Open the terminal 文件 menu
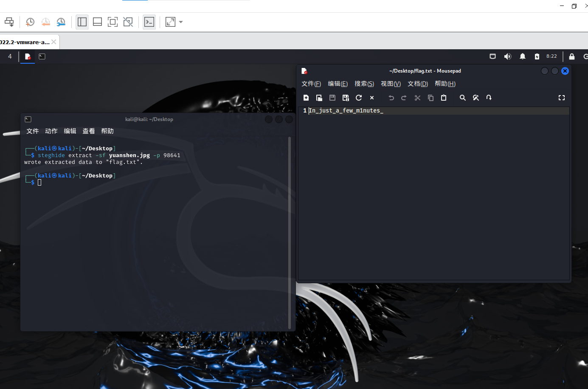This screenshot has width=588, height=389. point(33,131)
